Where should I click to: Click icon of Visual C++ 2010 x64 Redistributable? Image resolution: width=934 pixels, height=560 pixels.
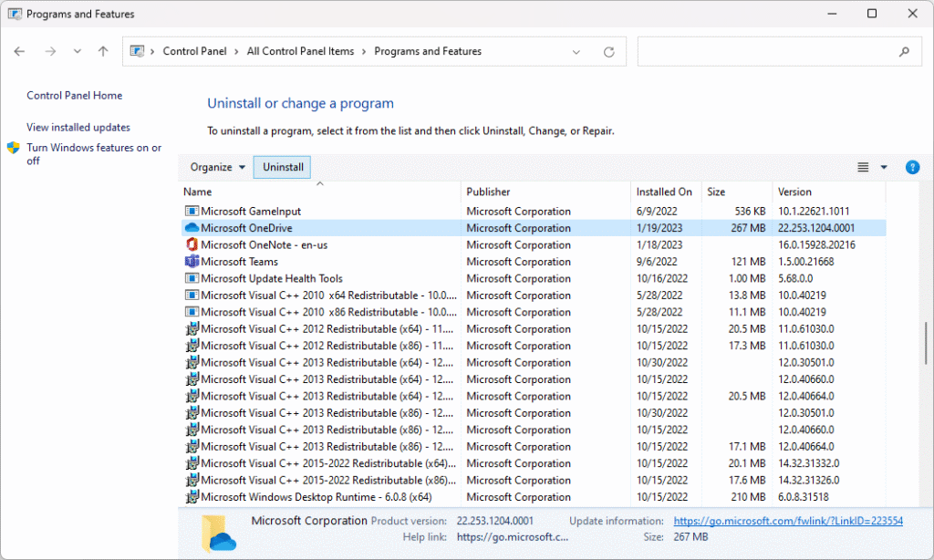(192, 295)
